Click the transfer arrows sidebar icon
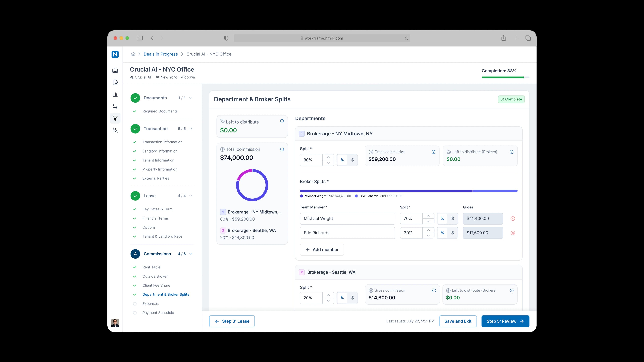The height and width of the screenshot is (362, 644). click(x=115, y=106)
